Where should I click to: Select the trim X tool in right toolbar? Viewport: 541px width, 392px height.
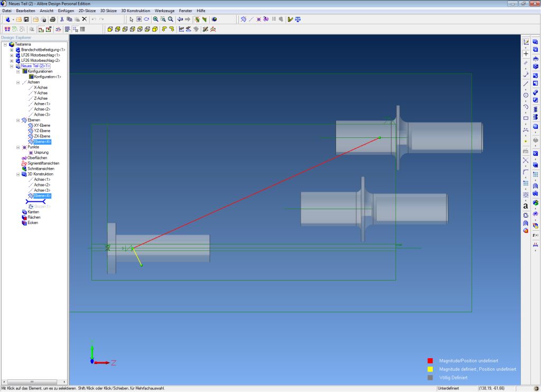point(526,161)
